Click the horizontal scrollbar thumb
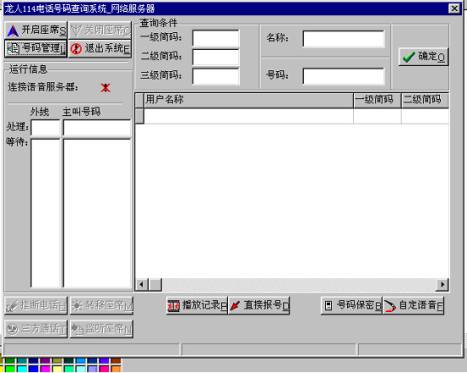This screenshot has height=373, width=467. [155, 284]
